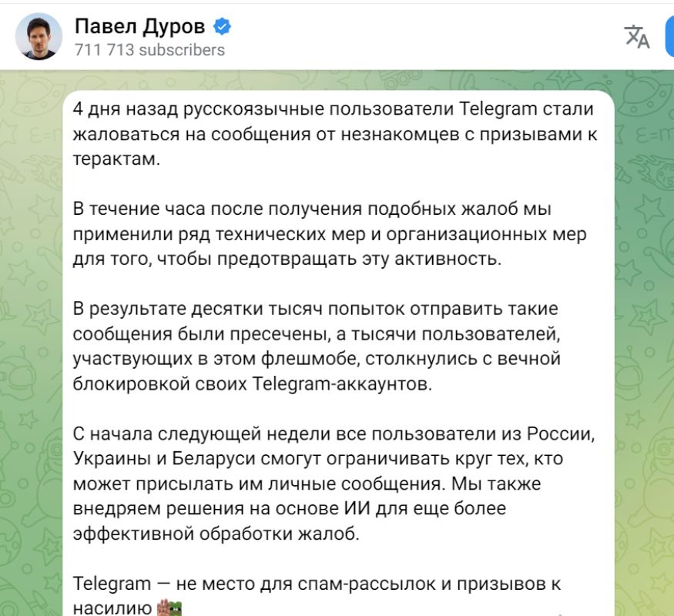Click the channel name "Павел Дуров"

[139, 27]
